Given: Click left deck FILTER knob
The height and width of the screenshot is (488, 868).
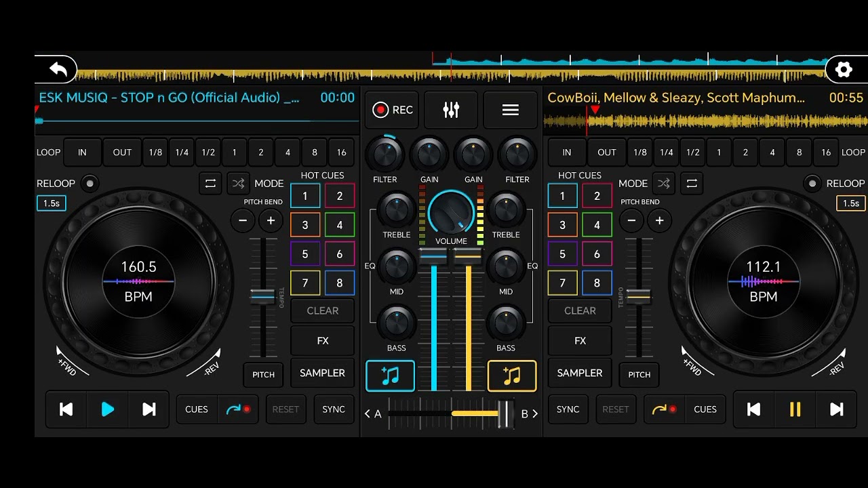Looking at the screenshot, I should click(384, 155).
